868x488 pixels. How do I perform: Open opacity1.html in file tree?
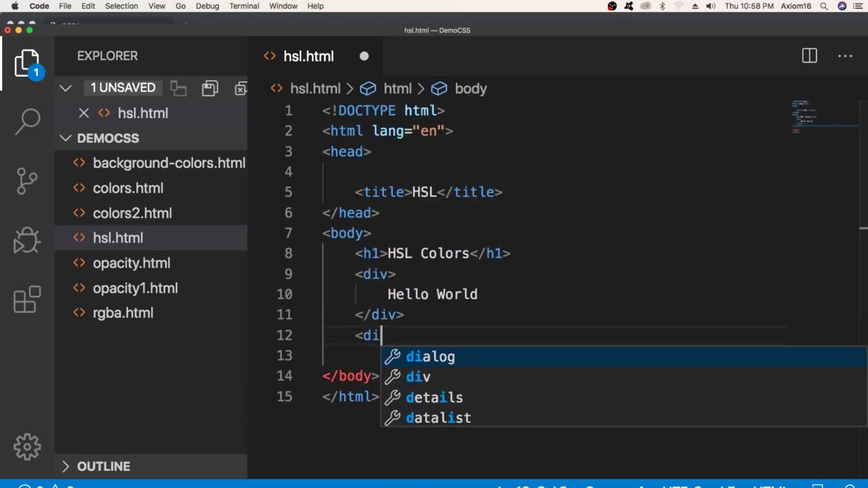pyautogui.click(x=151, y=288)
